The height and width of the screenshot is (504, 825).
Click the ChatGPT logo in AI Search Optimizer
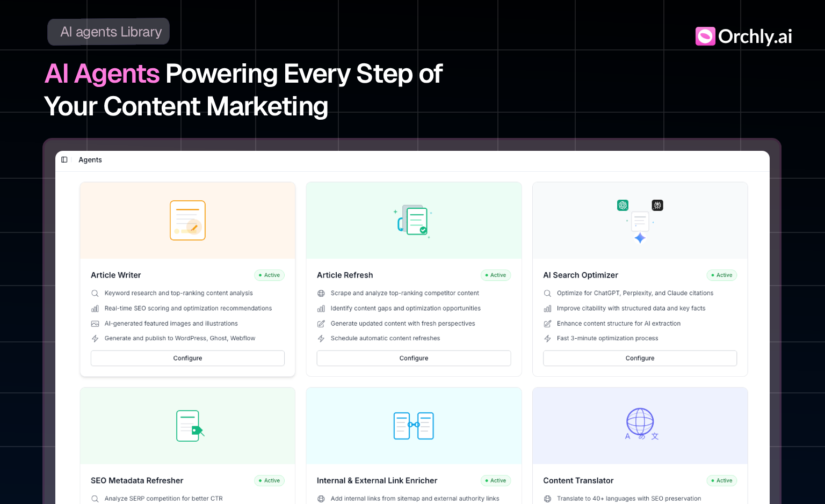coord(623,205)
